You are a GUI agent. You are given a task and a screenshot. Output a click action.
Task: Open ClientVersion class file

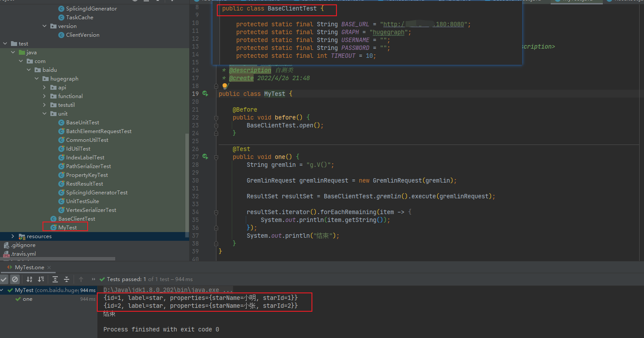pyautogui.click(x=83, y=35)
